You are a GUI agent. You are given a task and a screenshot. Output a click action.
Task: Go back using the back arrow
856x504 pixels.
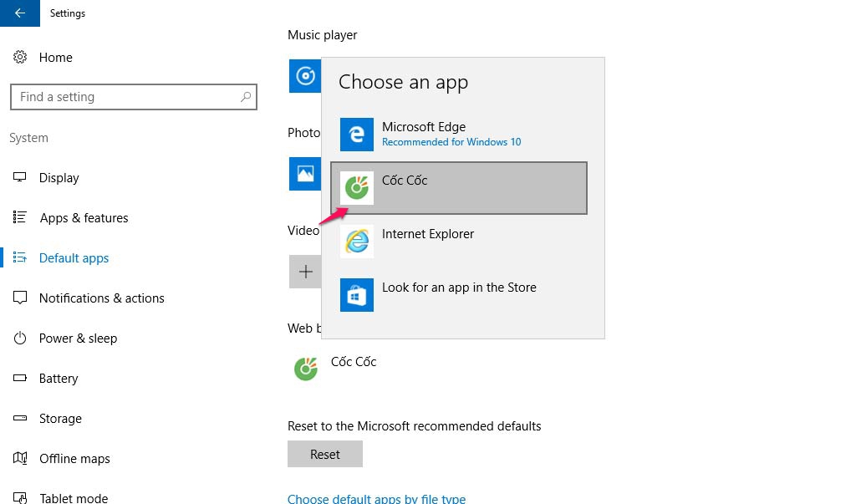[x=20, y=13]
